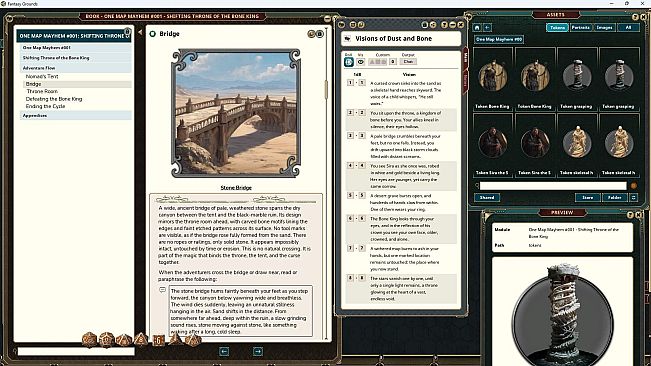
Task: Click the Folder button in Assets
Action: (615, 198)
